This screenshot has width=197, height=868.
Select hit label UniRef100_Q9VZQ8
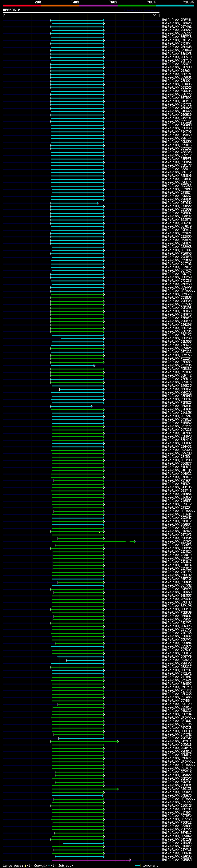tap(177, 454)
